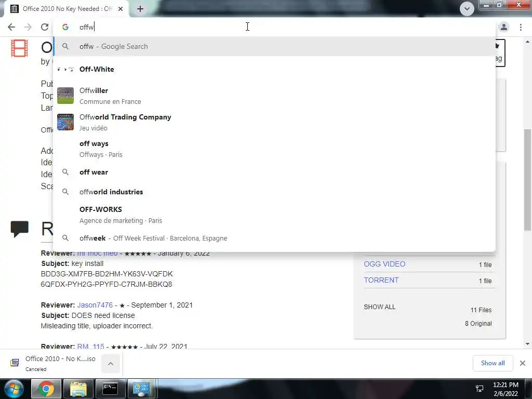
Task: Open the OGG VIDEO download link
Action: (x=384, y=264)
